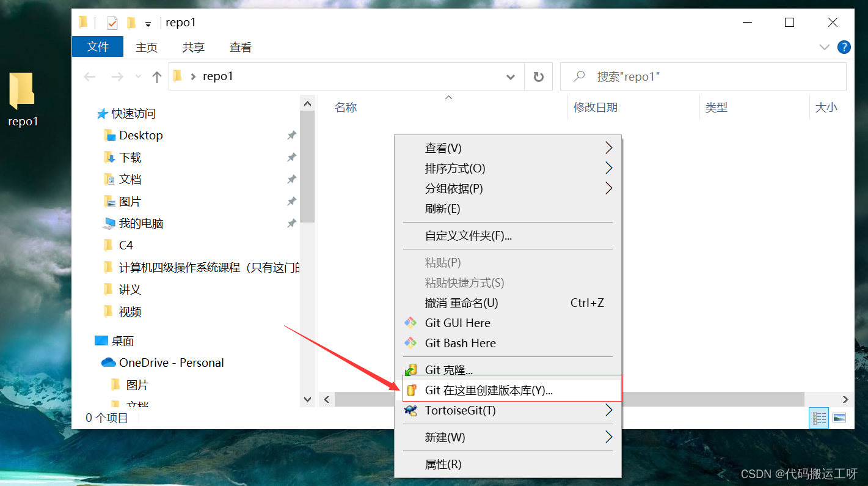Open Git GUI Here from context menu
Screen dimensions: 868x486
tap(508, 323)
